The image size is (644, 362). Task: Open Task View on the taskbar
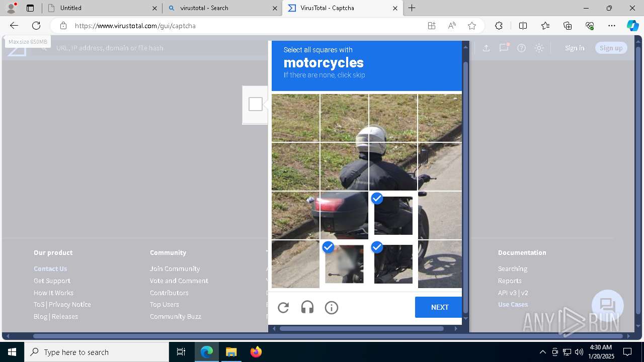[181, 352]
